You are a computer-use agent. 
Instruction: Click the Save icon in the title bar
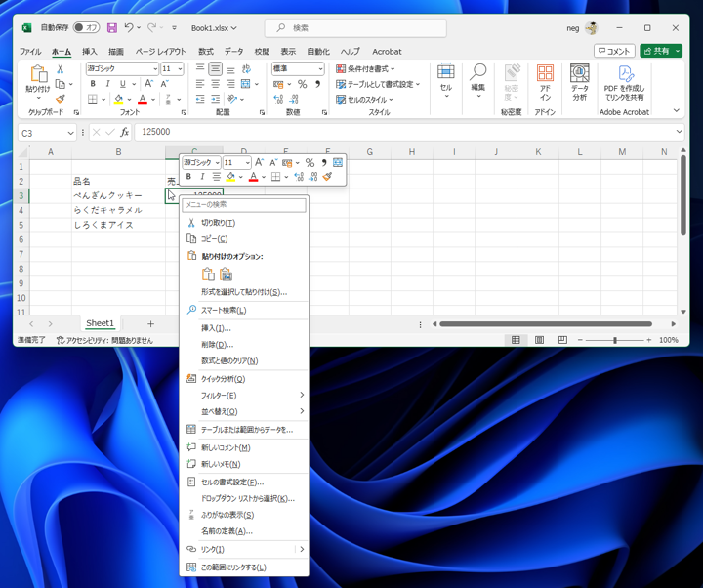point(112,28)
